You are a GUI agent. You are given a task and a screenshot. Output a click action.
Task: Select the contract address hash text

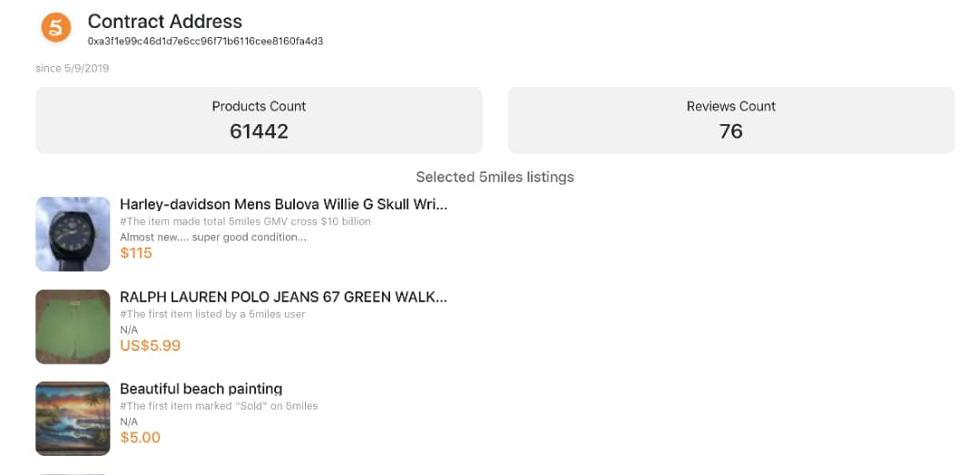pos(205,42)
